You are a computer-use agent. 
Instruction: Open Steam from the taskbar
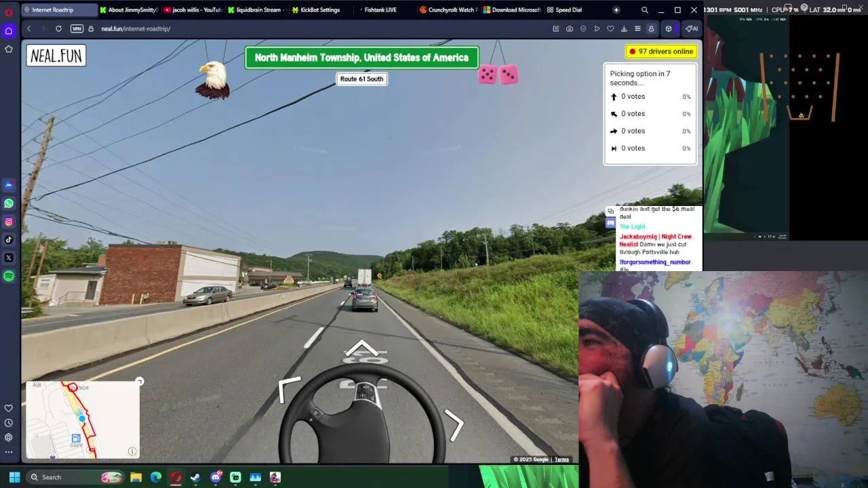click(195, 477)
